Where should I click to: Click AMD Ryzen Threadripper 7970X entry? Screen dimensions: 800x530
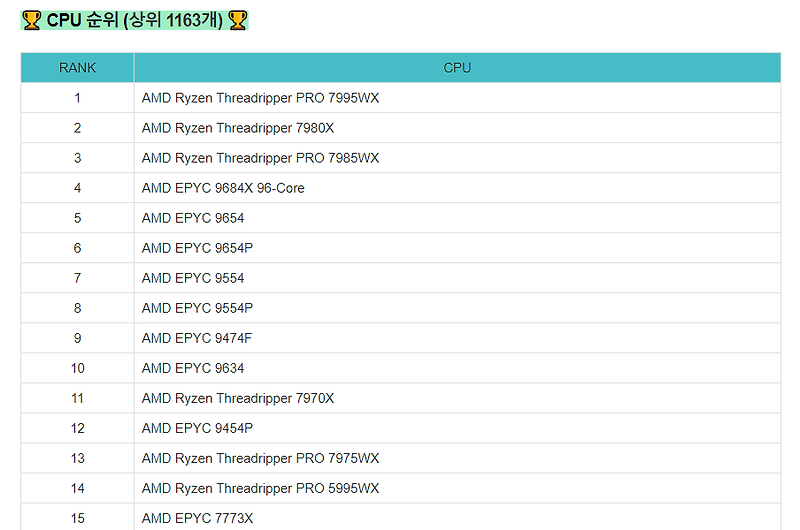point(238,398)
